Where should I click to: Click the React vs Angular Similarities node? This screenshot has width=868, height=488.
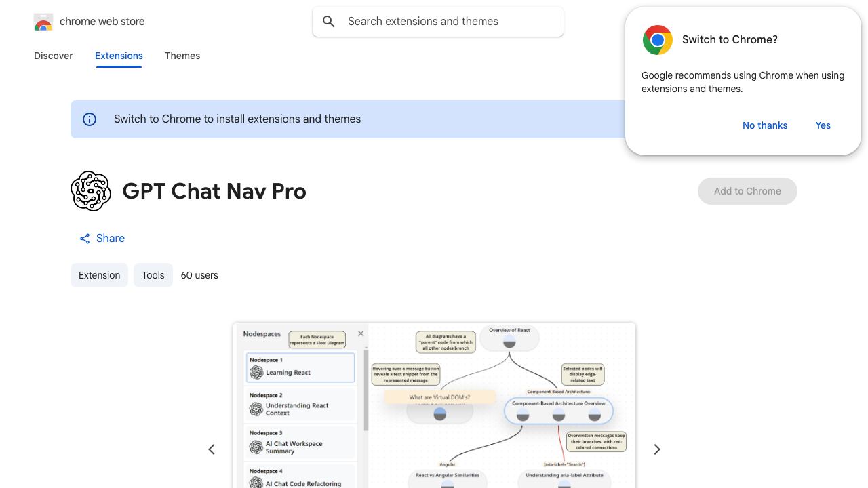click(x=448, y=479)
